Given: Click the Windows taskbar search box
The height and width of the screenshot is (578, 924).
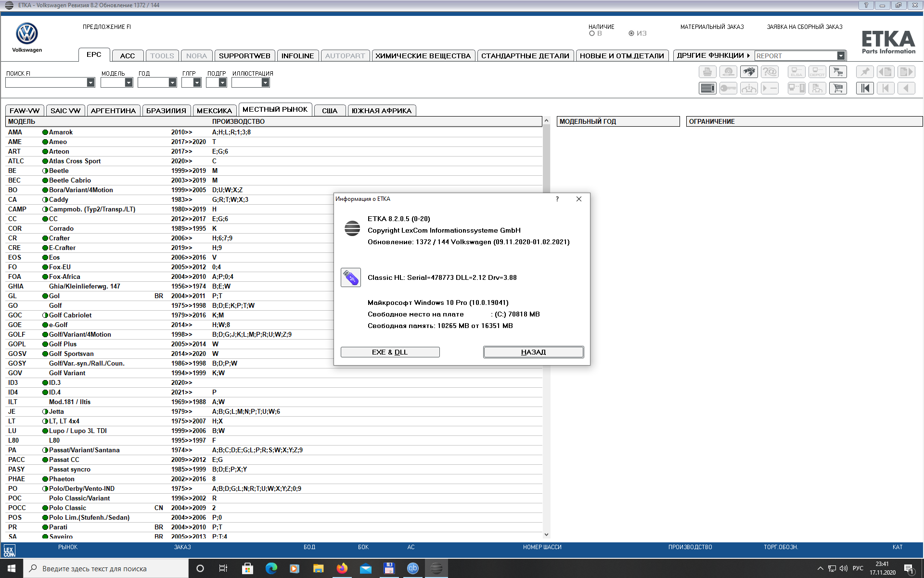Looking at the screenshot, I should pyautogui.click(x=106, y=568).
